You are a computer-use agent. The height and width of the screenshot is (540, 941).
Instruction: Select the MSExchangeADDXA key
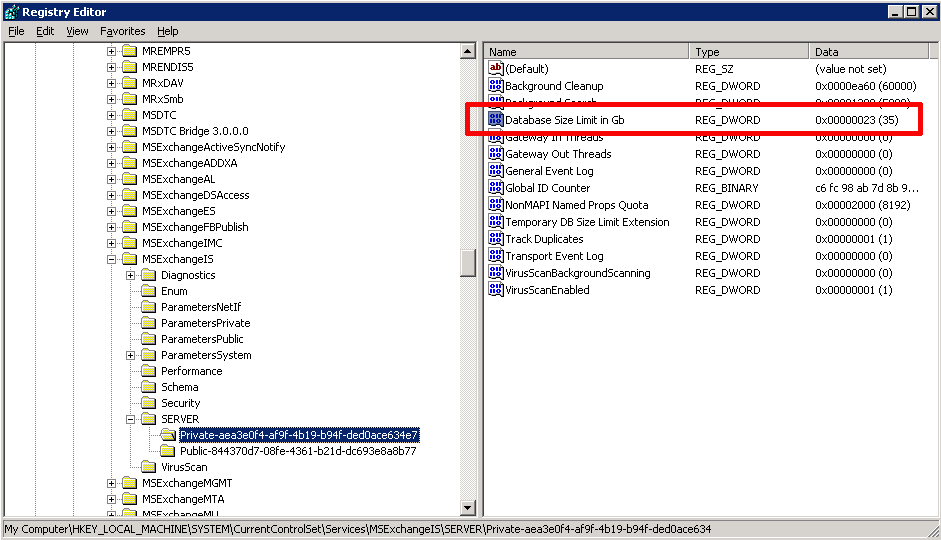[x=189, y=163]
